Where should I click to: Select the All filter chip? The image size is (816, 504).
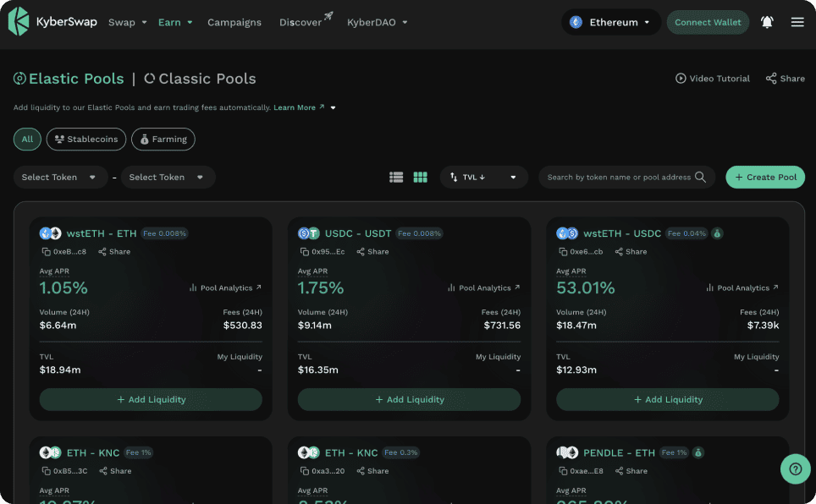(27, 140)
